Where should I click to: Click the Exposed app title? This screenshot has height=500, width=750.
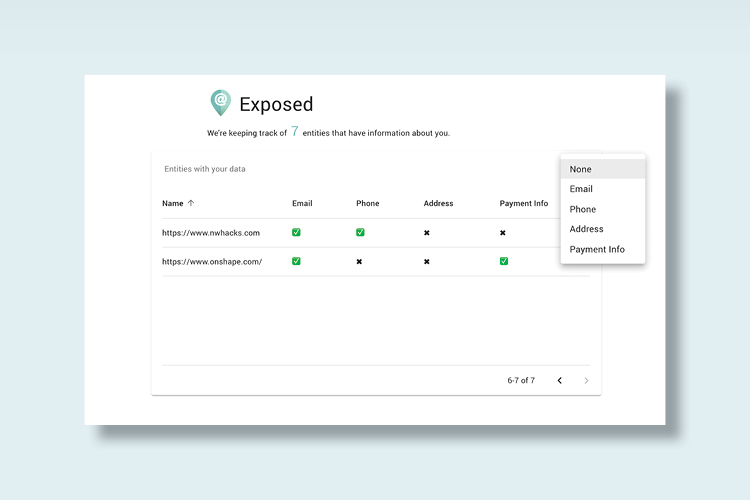[x=276, y=104]
